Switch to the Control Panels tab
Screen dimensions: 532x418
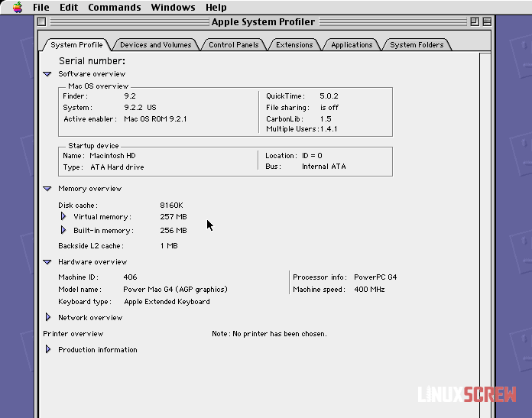point(233,45)
